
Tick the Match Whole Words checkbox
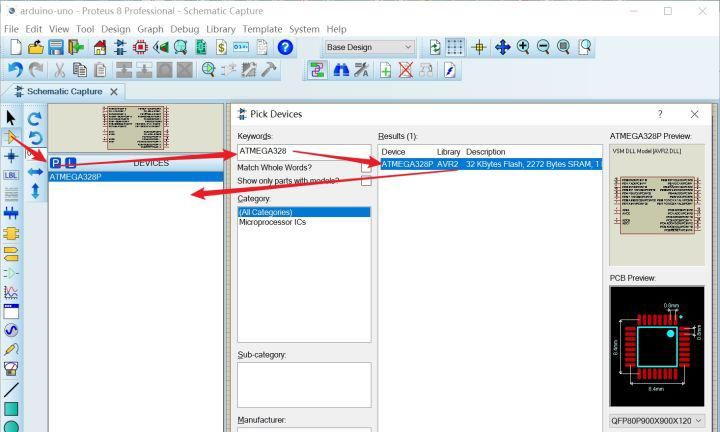click(x=366, y=168)
